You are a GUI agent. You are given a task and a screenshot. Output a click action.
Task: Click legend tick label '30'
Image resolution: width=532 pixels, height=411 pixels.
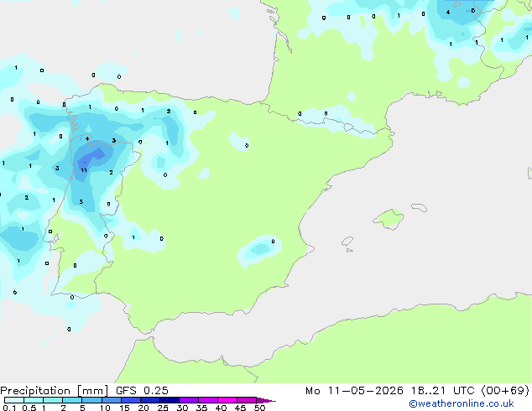182,408
